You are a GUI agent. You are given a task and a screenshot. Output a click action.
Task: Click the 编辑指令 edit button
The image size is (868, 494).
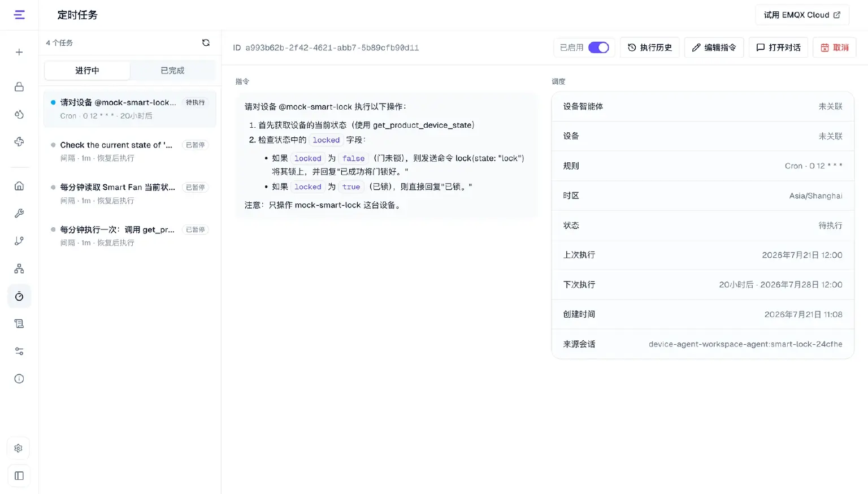pyautogui.click(x=714, y=47)
